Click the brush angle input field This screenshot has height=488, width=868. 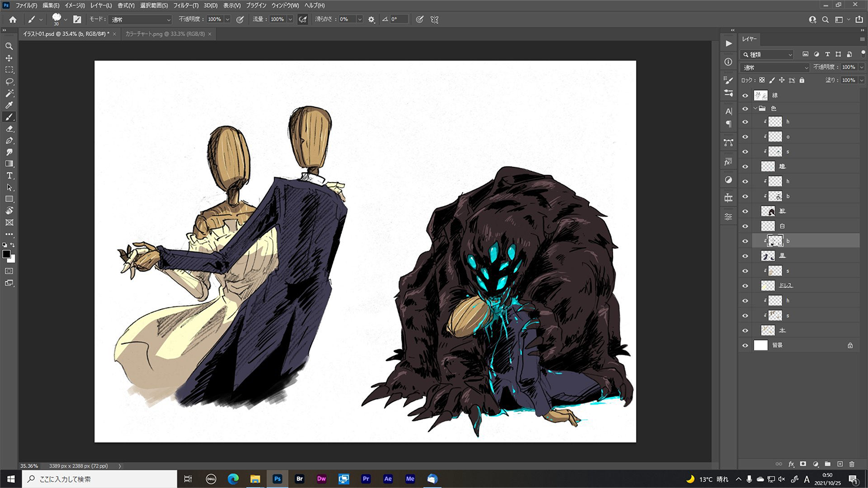399,19
